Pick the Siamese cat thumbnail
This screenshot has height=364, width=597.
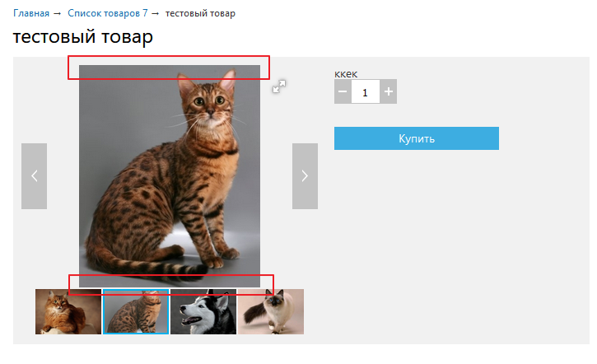click(x=271, y=312)
